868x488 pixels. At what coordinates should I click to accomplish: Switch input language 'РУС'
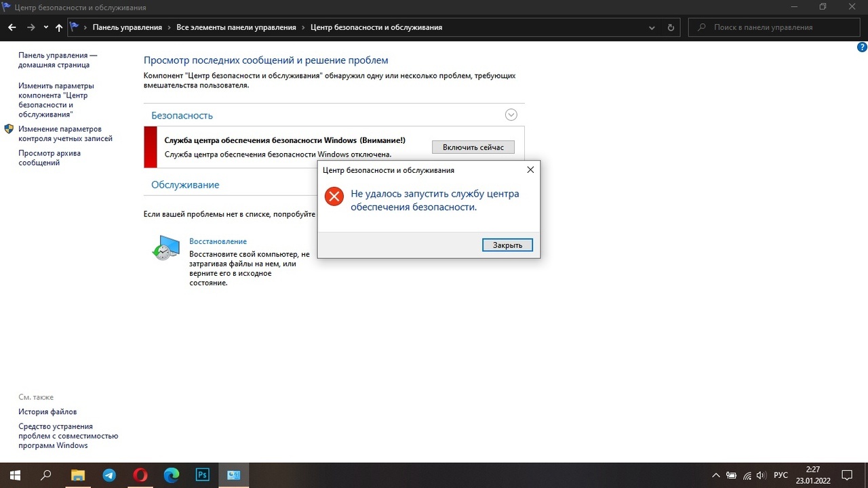coord(781,475)
